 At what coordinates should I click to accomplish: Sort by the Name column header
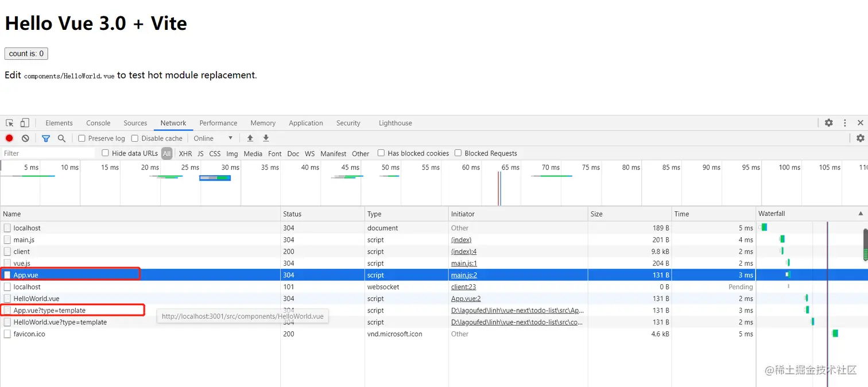pyautogui.click(x=140, y=214)
